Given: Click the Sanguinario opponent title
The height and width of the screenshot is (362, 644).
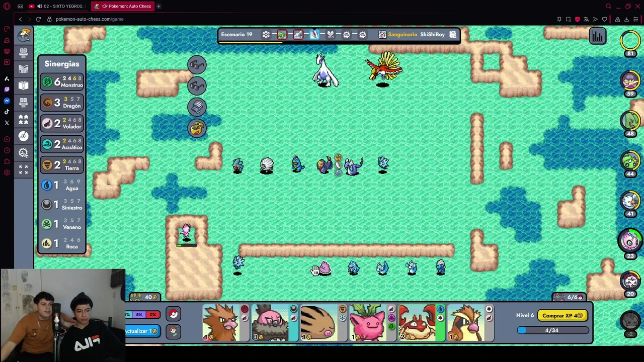Looking at the screenshot, I should tap(403, 34).
